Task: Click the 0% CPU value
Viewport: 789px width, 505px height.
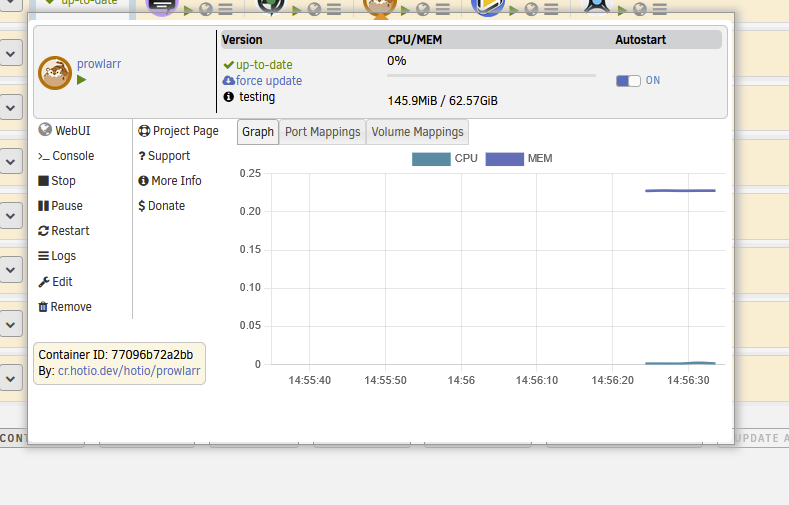Action: coord(397,61)
